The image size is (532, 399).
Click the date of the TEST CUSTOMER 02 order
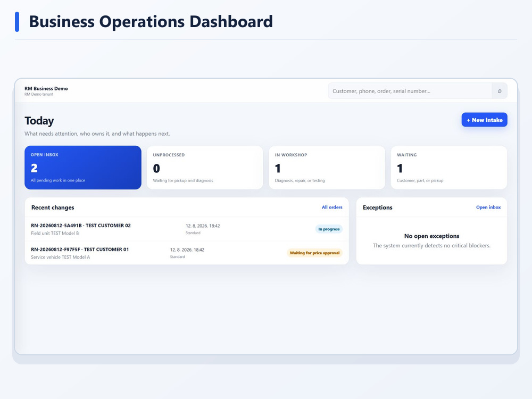(203, 226)
